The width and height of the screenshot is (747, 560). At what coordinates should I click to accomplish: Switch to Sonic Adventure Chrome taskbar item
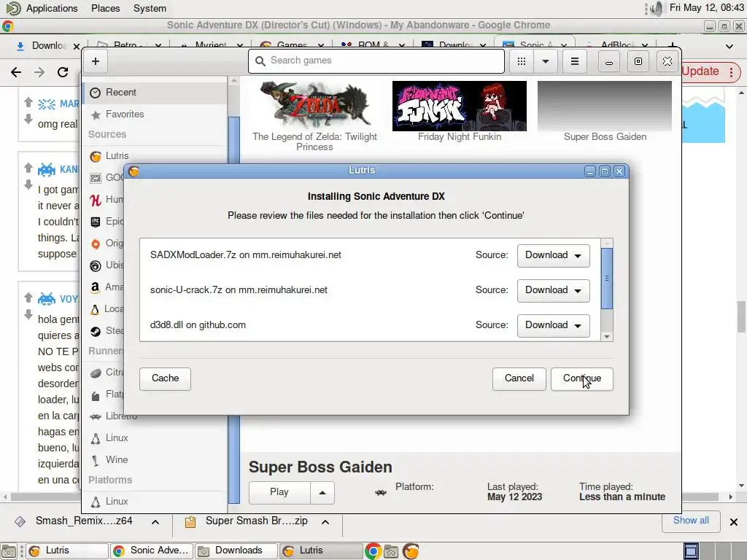[x=152, y=551]
